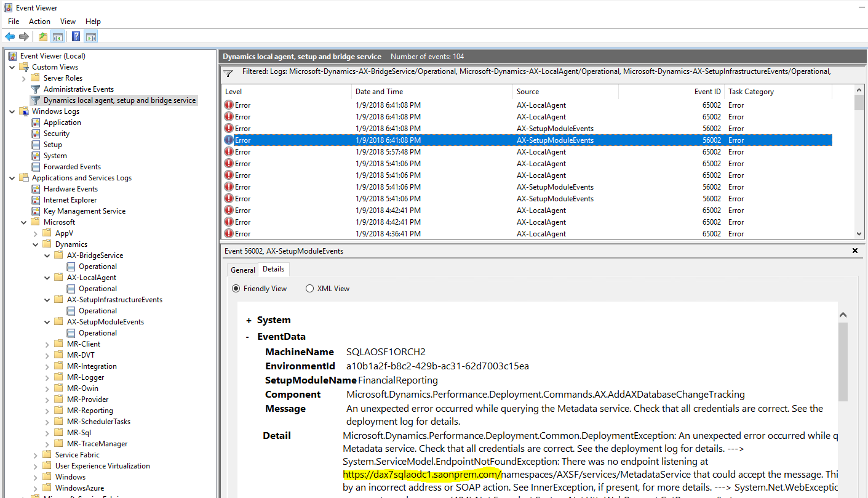Expand the WindowsAzure folder node
Viewport: 868px width, 498px height.
click(x=36, y=488)
